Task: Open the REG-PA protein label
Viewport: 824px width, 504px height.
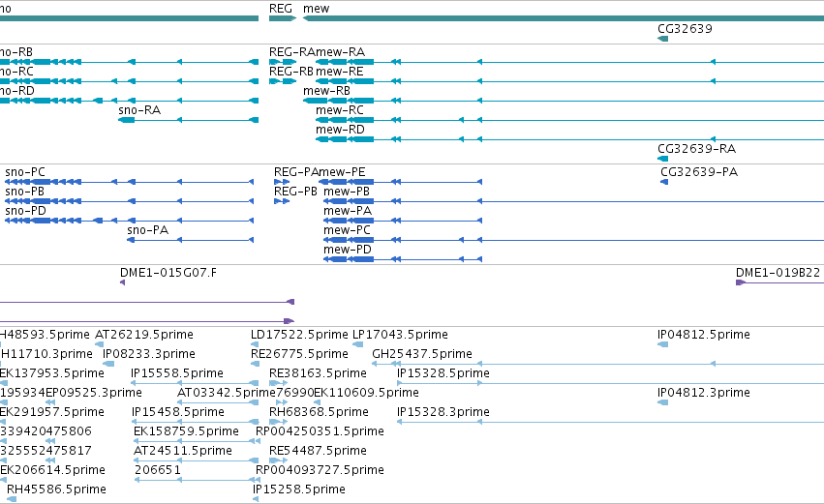Action: tap(296, 172)
